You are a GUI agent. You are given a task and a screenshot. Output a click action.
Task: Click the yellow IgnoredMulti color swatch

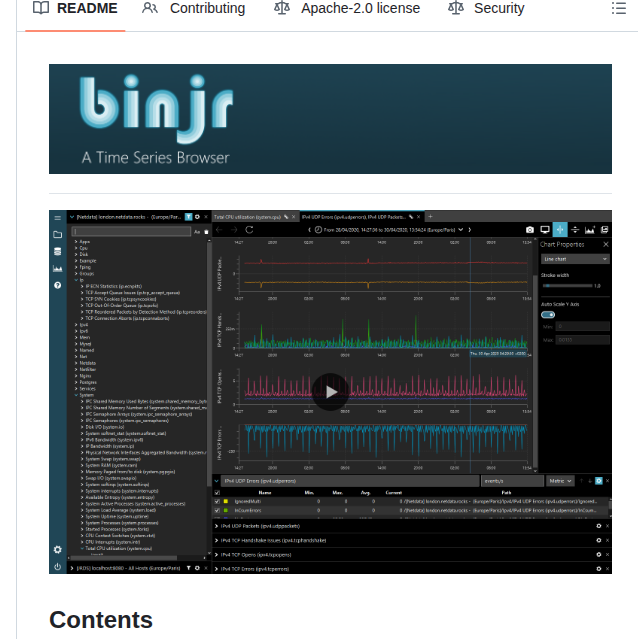point(226,502)
